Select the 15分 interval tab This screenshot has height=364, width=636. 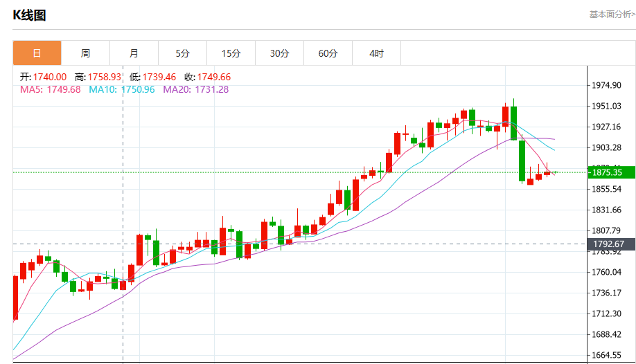231,53
